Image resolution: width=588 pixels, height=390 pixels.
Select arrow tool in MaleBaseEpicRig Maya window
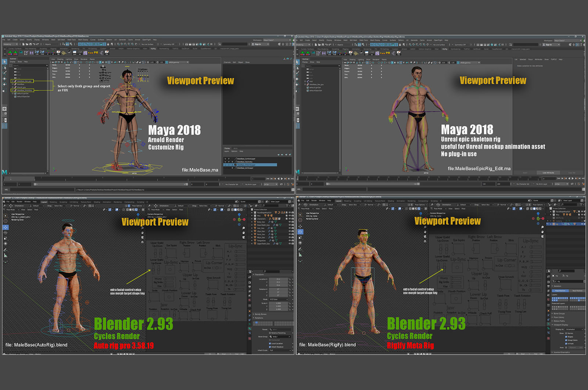(x=298, y=62)
